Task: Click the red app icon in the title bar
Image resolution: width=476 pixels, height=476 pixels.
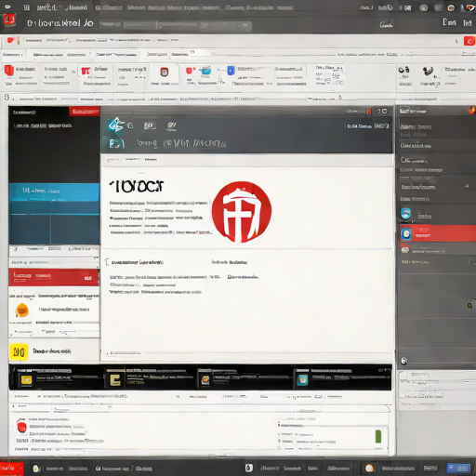Action: click(9, 20)
